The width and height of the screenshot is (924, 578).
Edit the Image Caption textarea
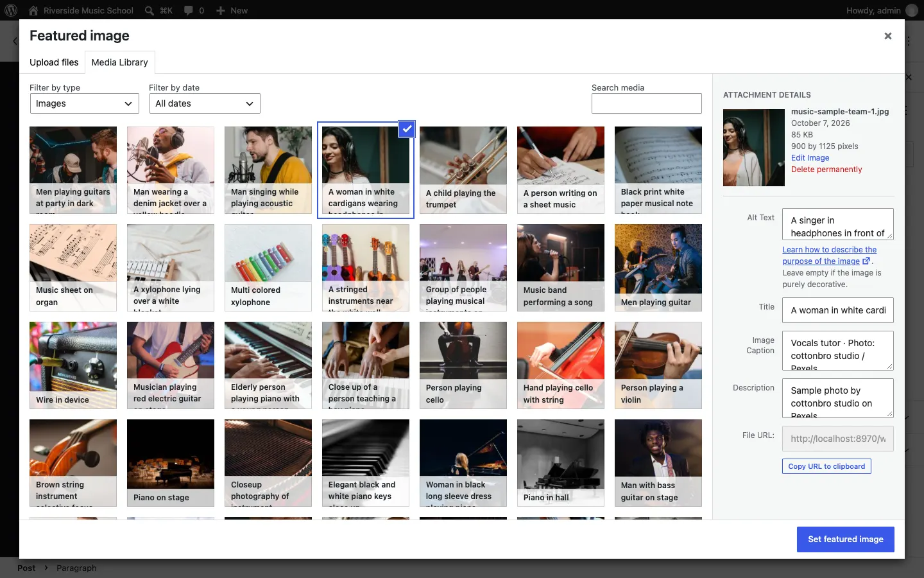pyautogui.click(x=838, y=351)
